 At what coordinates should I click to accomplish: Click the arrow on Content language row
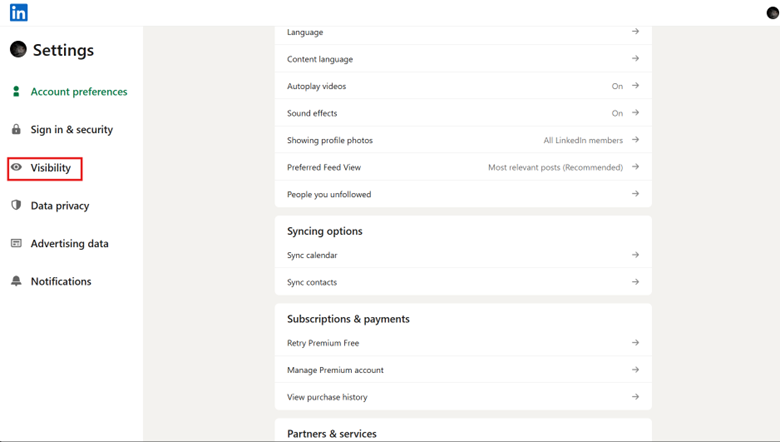635,59
